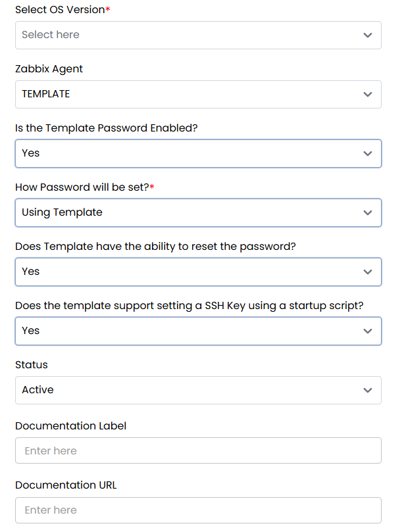This screenshot has height=532, width=402.
Task: Click the chevron beside 'Using Template'
Action: click(368, 212)
